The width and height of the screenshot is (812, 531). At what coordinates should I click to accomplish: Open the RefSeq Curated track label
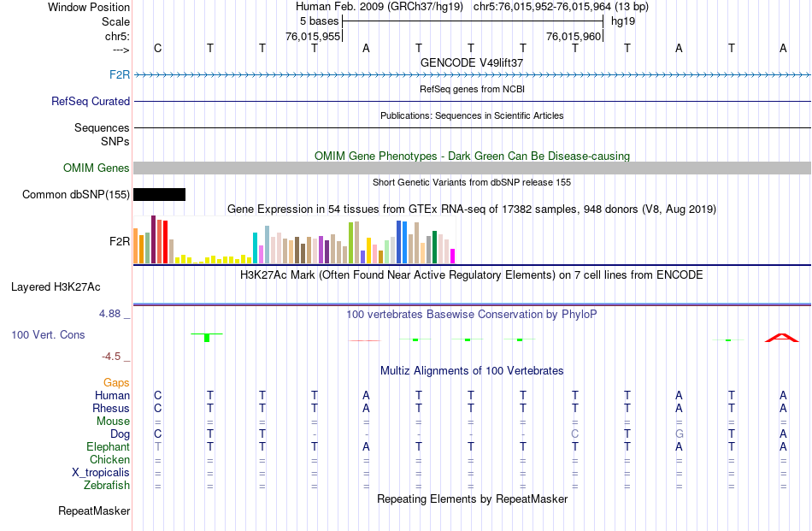point(91,101)
